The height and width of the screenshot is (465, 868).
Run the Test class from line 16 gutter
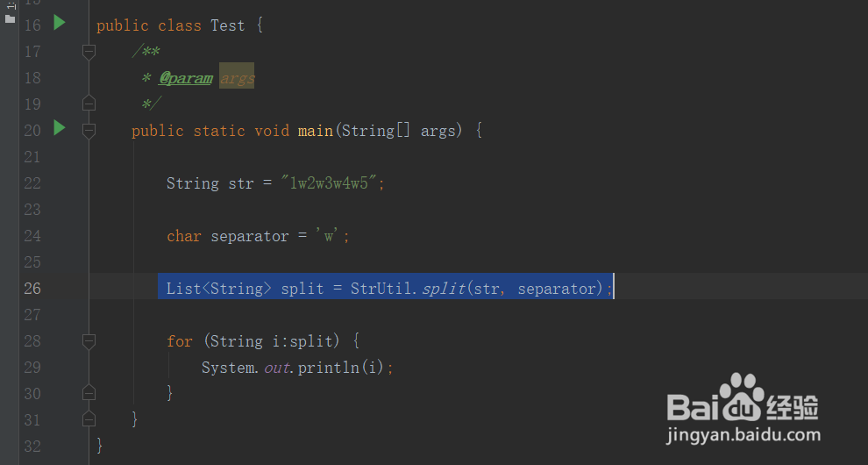[60, 23]
